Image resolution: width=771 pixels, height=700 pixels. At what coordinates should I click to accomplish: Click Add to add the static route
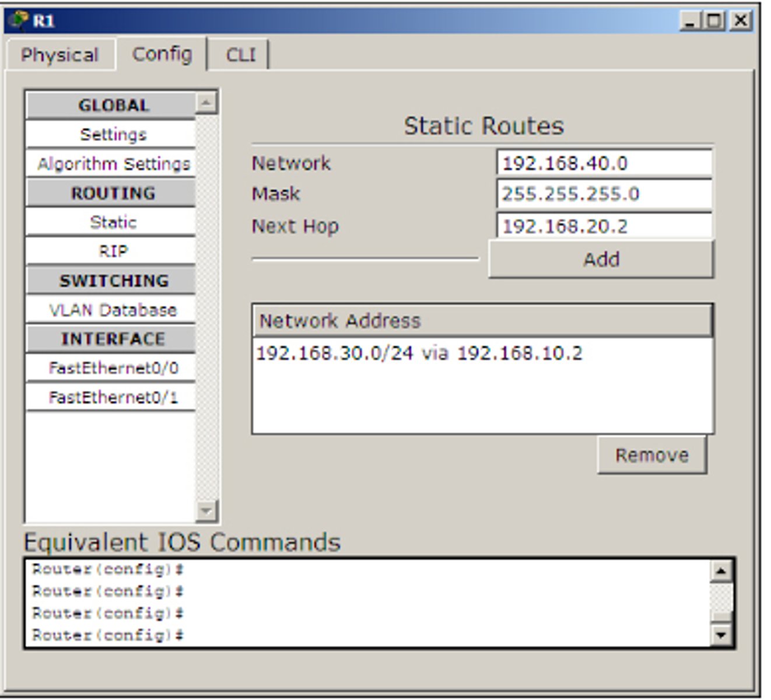point(601,259)
